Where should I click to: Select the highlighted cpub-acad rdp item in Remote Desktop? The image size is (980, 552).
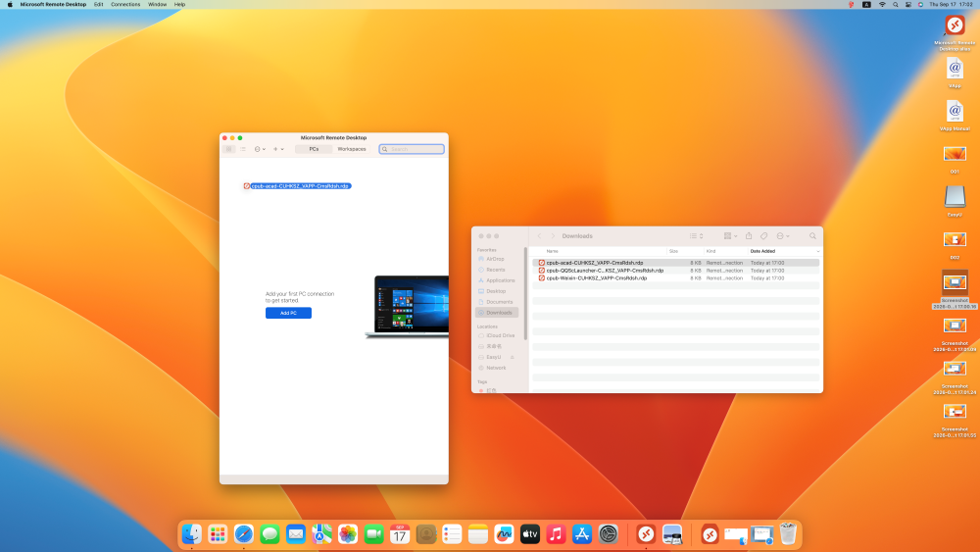coord(297,186)
